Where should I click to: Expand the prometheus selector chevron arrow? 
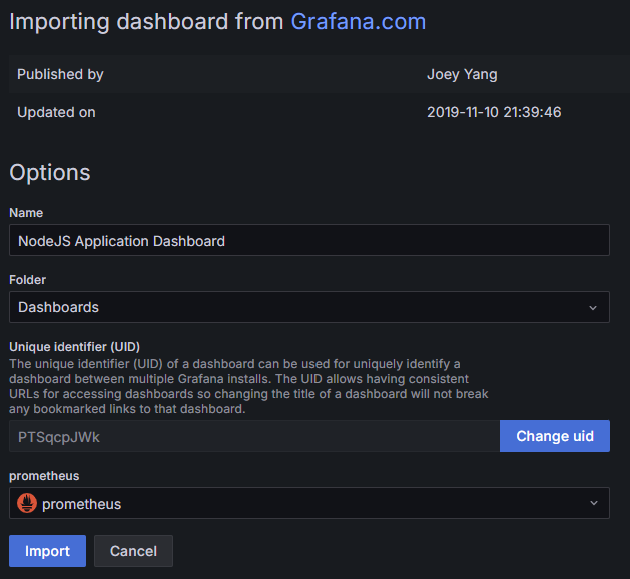(592, 504)
